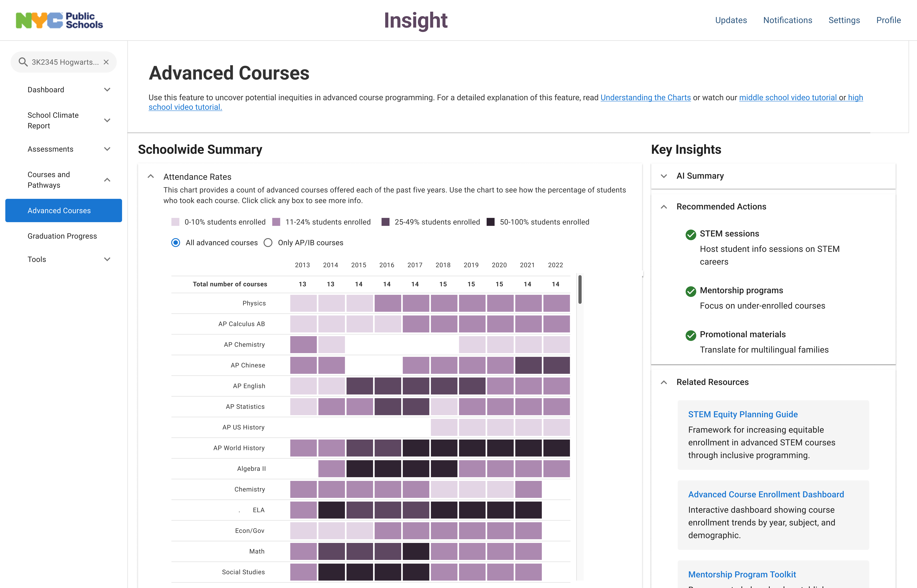Open the Notifications top navigation item
917x588 pixels.
(x=788, y=20)
